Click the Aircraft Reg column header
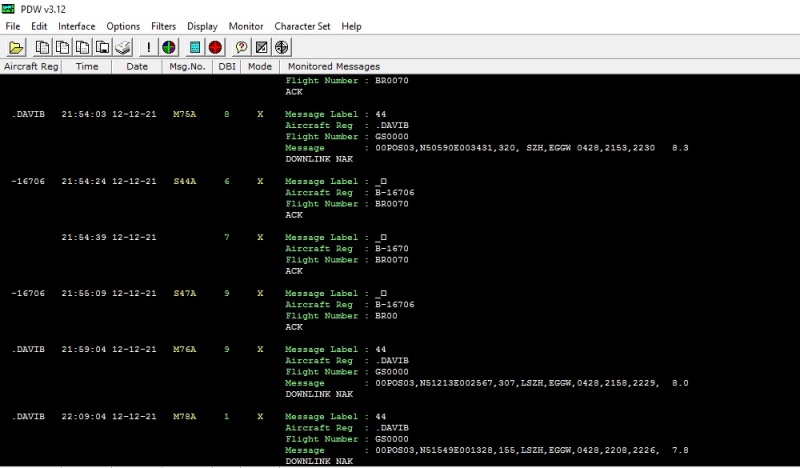The image size is (800, 468). [x=31, y=66]
